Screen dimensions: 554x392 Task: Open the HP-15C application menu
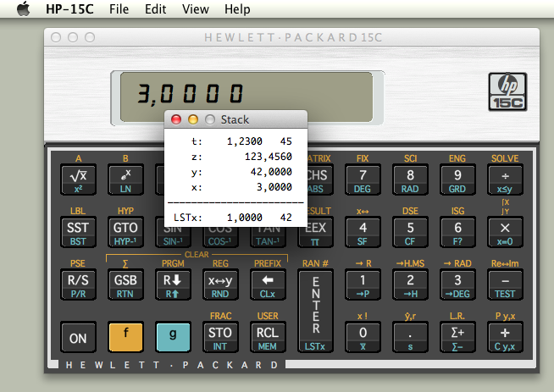(x=69, y=8)
